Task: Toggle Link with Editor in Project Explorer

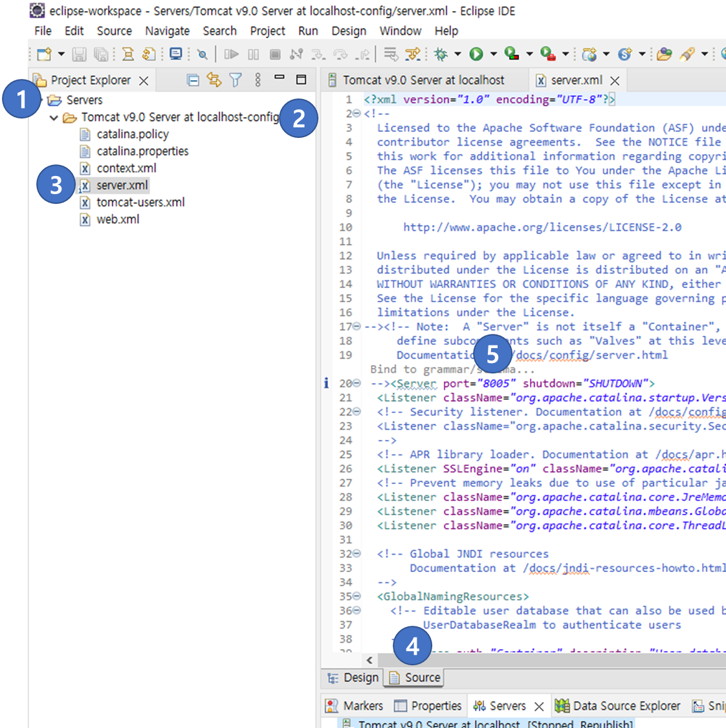Action: (214, 80)
